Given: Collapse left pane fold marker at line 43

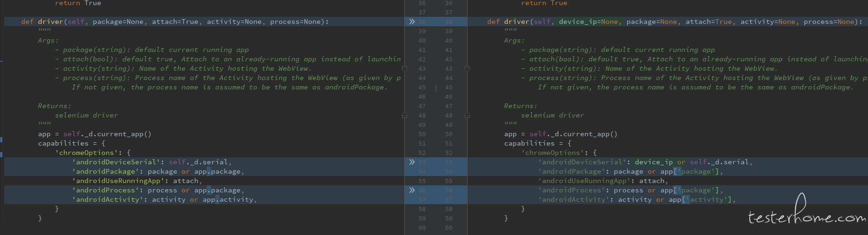Looking at the screenshot, I should click(404, 68).
